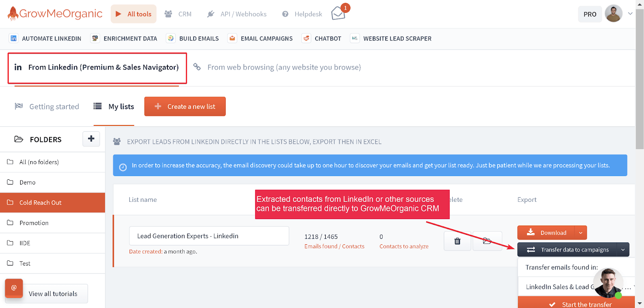Select the Cold Reach Out folder
This screenshot has width=644, height=308.
point(52,203)
